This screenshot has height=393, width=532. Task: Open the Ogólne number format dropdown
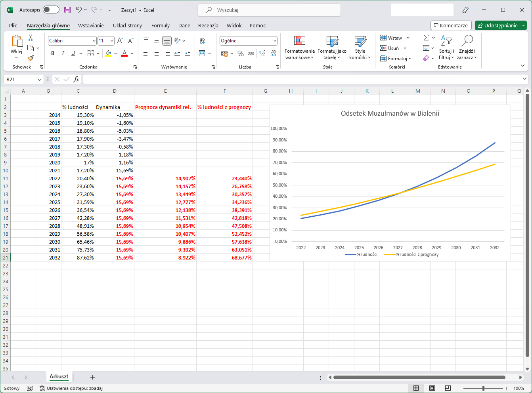[275, 41]
